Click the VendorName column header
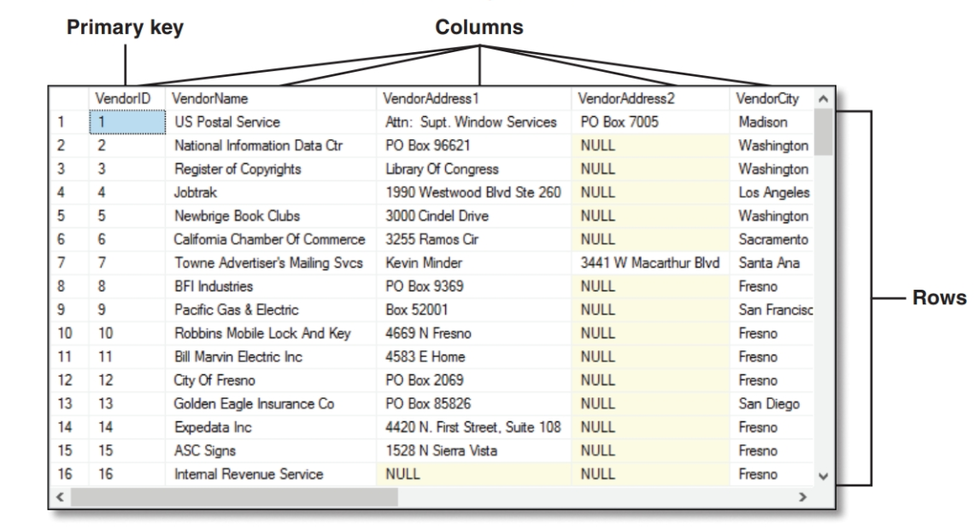 [x=209, y=99]
